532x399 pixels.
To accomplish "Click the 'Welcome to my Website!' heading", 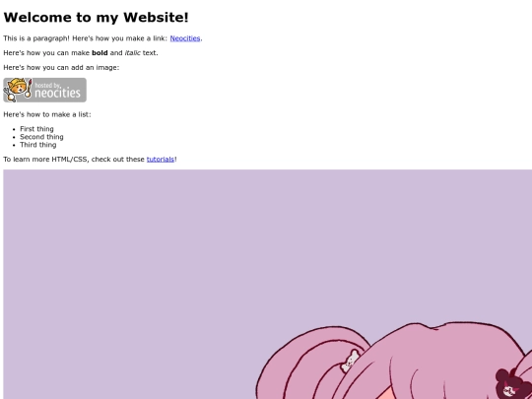I will click(x=96, y=18).
